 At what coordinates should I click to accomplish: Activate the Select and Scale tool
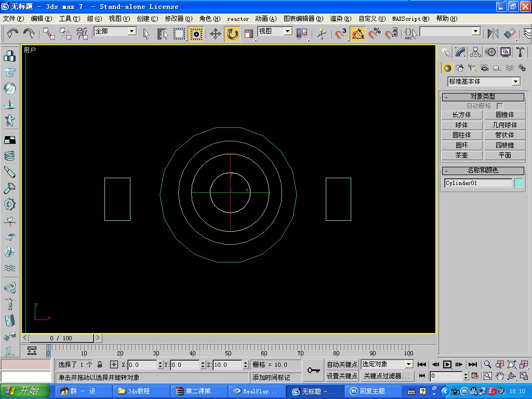(x=249, y=34)
